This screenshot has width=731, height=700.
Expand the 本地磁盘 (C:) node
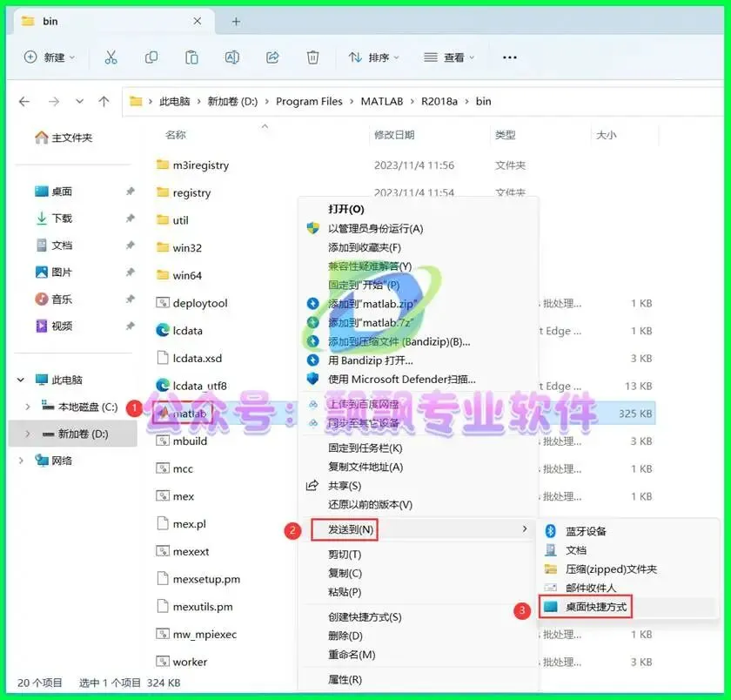[28, 407]
